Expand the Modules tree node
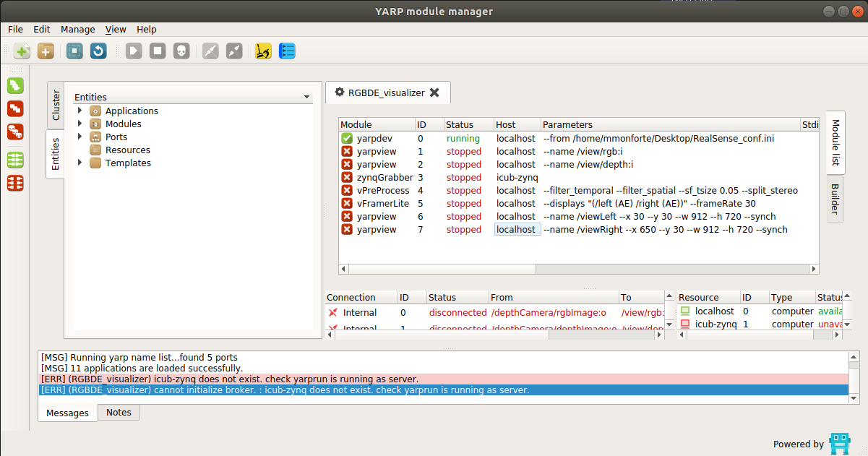The height and width of the screenshot is (456, 868). tap(80, 124)
